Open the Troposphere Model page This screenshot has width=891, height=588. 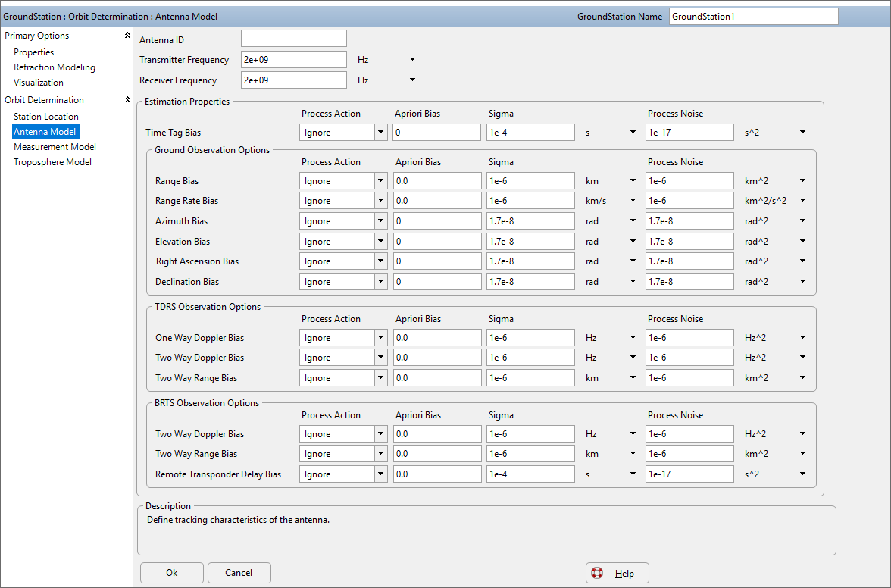[52, 162]
